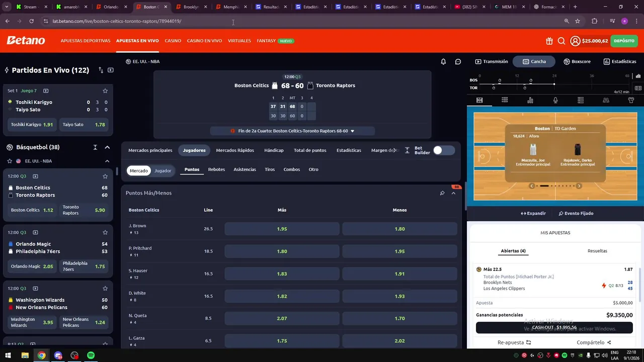The image size is (644, 362).
Task: Open the Casino menu item
Action: click(173, 41)
